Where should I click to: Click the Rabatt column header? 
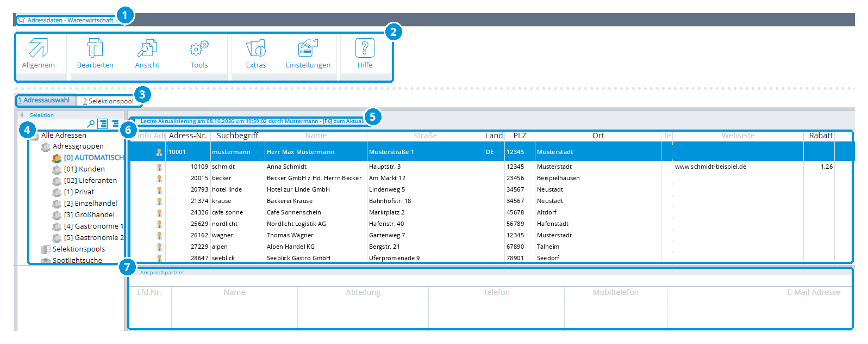(x=820, y=136)
